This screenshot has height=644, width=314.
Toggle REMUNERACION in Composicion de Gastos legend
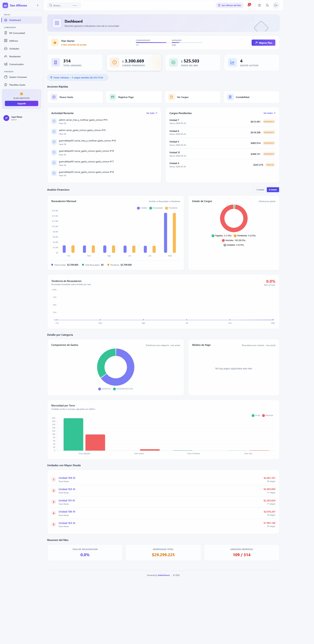click(x=123, y=389)
